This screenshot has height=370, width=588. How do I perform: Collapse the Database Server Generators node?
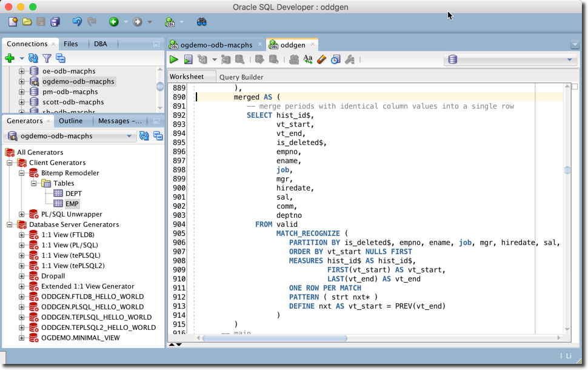[10, 224]
